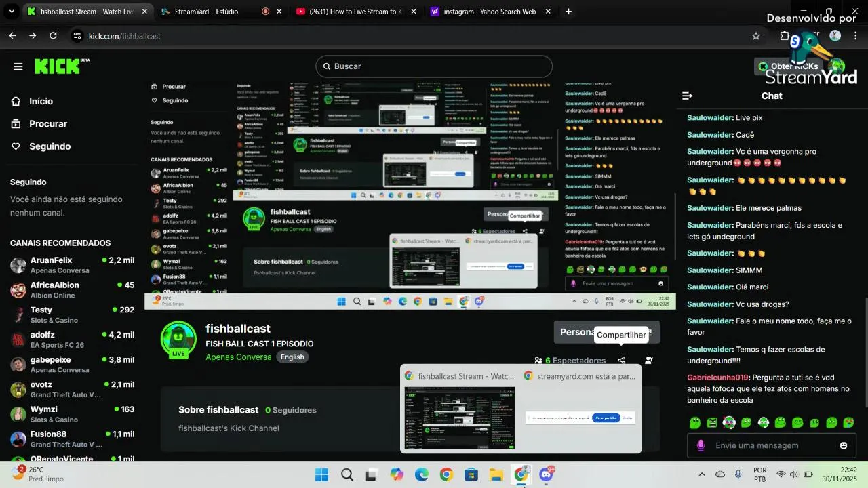This screenshot has height=488, width=868.
Task: Open ovotz Grand Theft Auto channel
Action: [x=72, y=389]
